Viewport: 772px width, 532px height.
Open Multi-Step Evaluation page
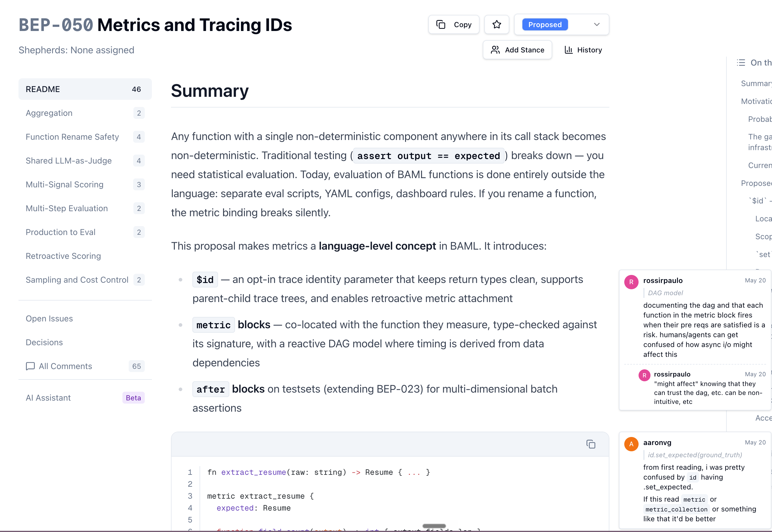85,208
